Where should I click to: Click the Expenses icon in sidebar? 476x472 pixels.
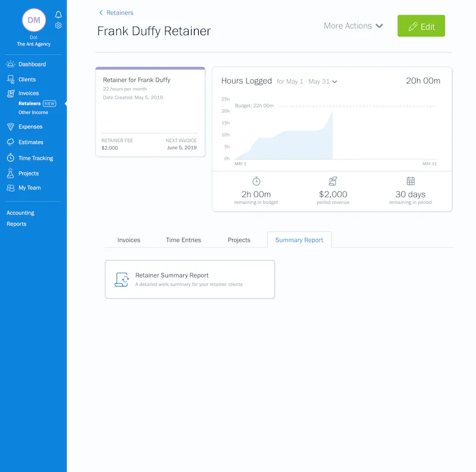click(x=11, y=127)
